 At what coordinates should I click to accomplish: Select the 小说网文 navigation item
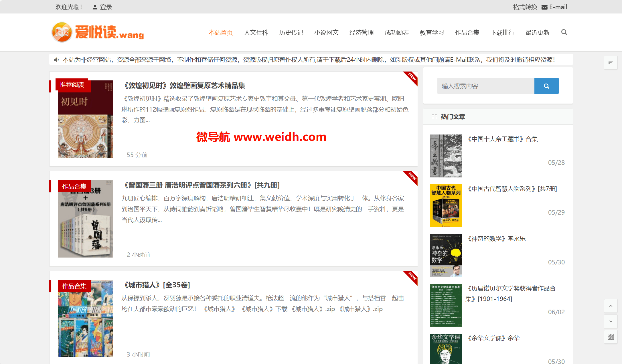pyautogui.click(x=326, y=32)
